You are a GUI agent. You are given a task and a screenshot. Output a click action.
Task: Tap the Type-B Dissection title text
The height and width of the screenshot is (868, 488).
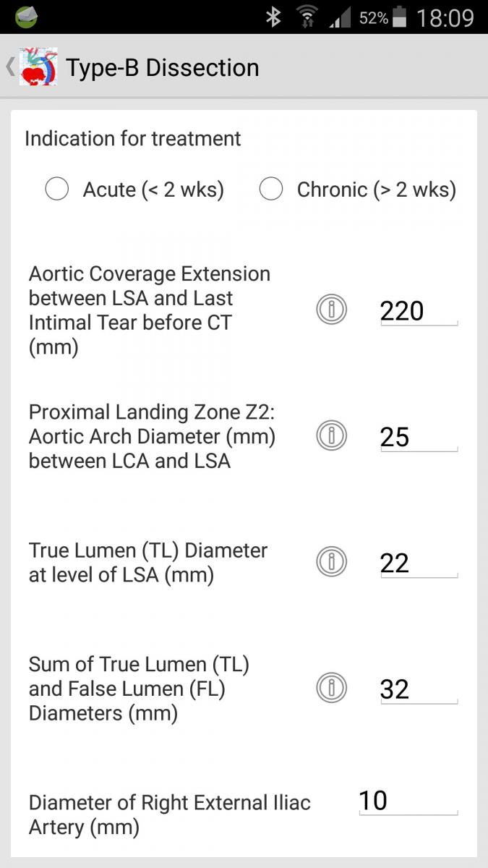[x=163, y=68]
